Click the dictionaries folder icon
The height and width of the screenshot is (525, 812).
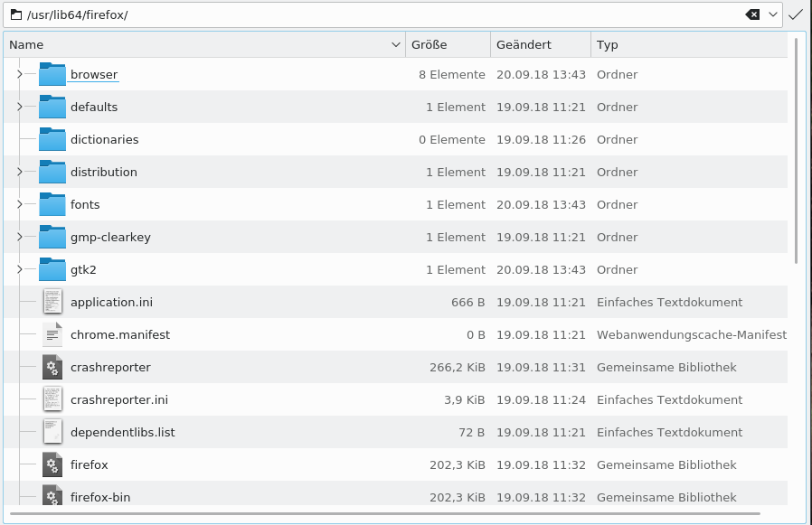tap(52, 140)
